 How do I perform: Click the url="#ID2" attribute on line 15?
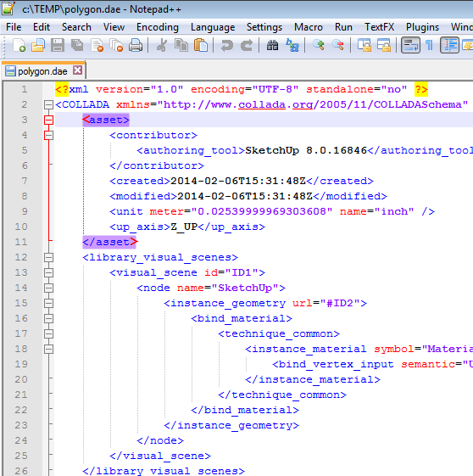tap(326, 303)
